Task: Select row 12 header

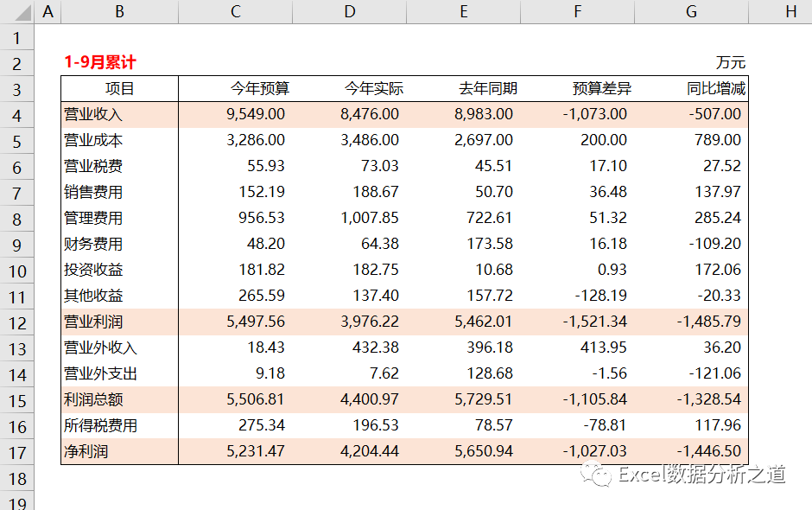Action: (x=17, y=322)
